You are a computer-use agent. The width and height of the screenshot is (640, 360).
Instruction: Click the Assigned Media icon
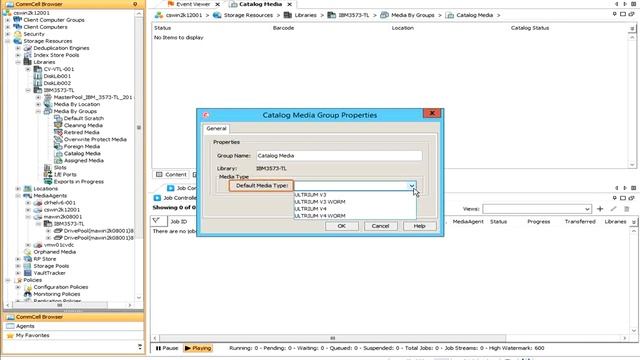click(58, 160)
